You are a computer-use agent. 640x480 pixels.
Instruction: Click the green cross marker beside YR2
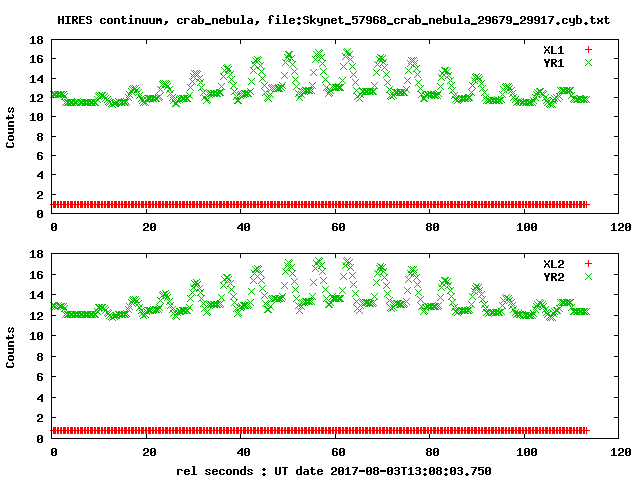[x=588, y=277]
